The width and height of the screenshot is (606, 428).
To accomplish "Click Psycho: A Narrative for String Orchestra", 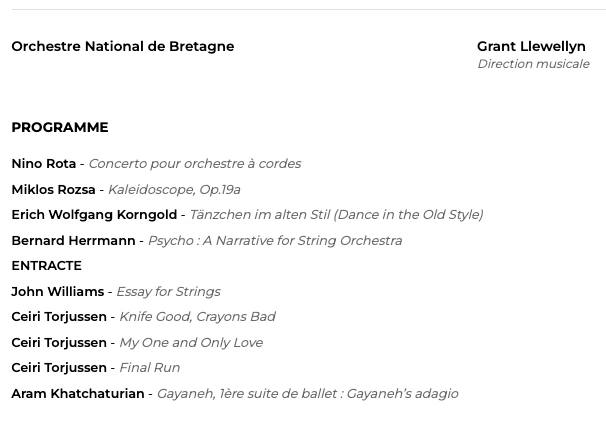I will [x=275, y=240].
